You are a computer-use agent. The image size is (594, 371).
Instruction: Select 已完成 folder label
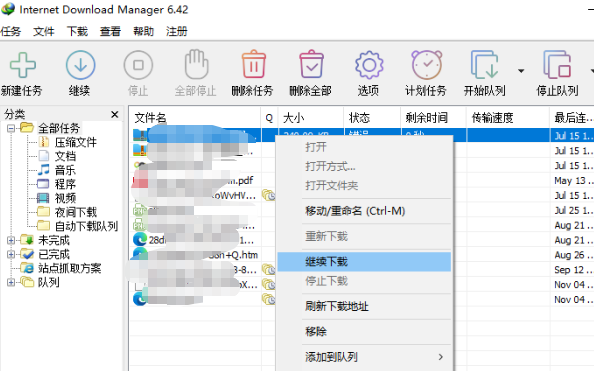coord(54,254)
